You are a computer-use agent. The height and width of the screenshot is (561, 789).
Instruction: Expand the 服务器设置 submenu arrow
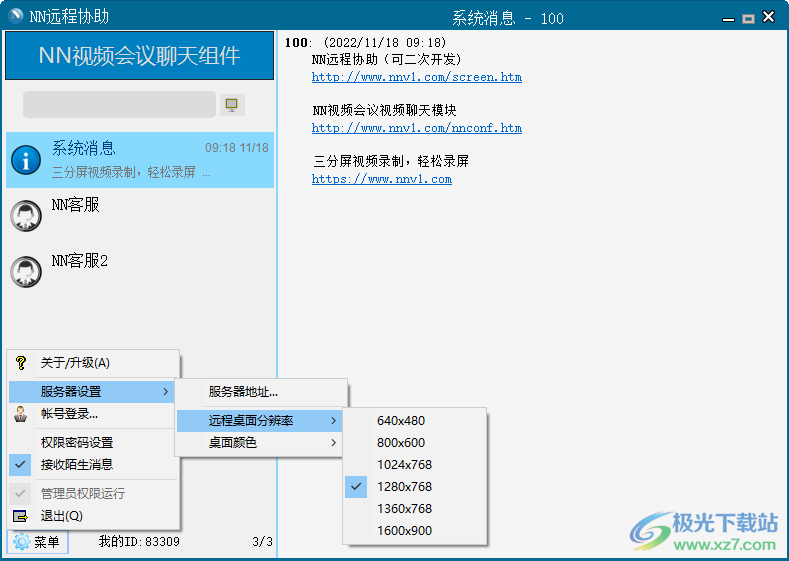click(166, 391)
